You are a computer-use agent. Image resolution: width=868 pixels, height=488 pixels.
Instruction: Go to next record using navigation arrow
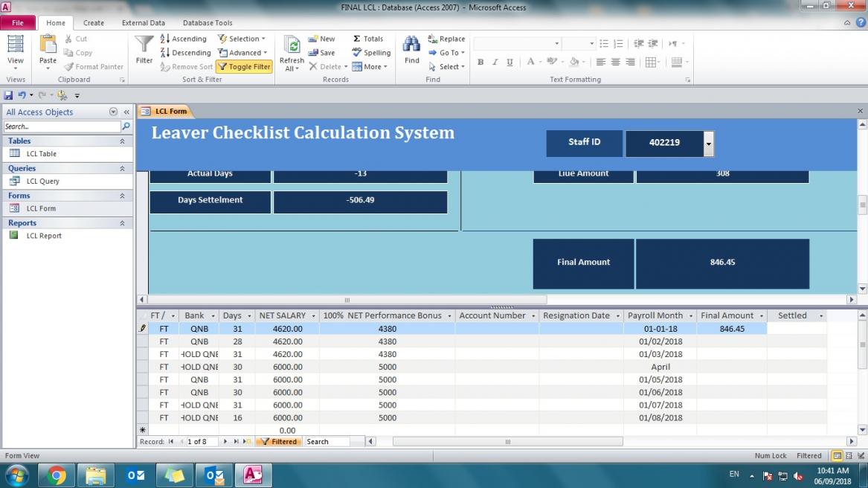pos(225,442)
